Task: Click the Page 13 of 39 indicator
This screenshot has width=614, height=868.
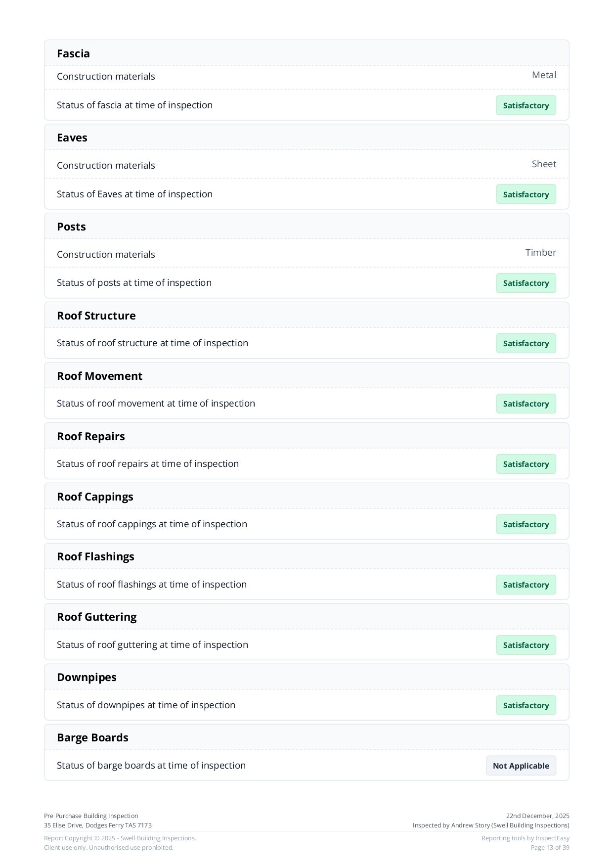Action: pyautogui.click(x=550, y=847)
